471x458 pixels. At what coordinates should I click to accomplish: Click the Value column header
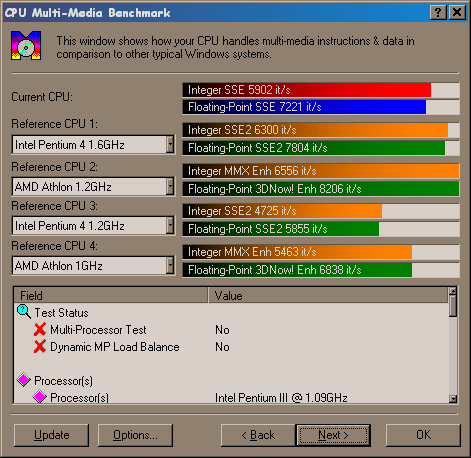tap(328, 295)
